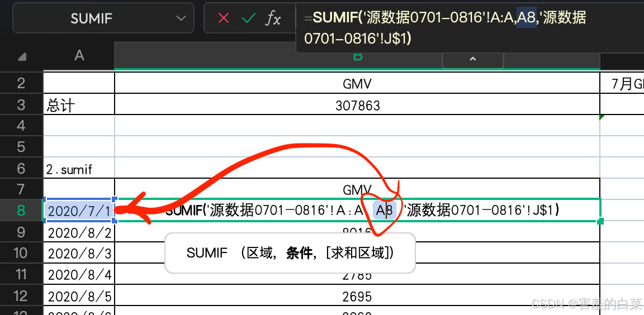
Task: Open insert function fx icon
Action: [272, 18]
